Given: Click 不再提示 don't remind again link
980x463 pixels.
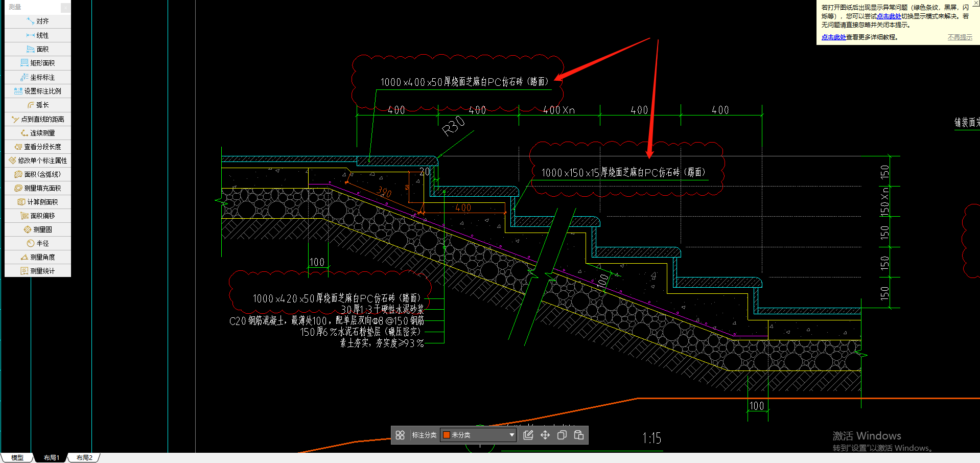Looking at the screenshot, I should tap(960, 37).
